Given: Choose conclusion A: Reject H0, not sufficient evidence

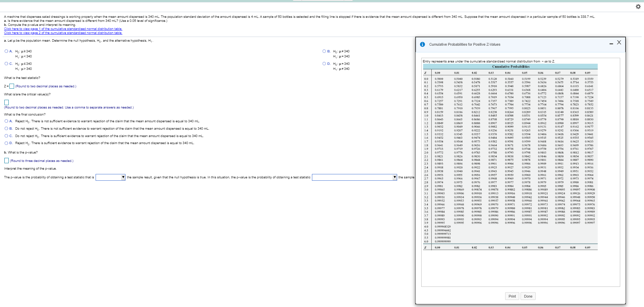Looking at the screenshot, I should (x=6, y=121).
